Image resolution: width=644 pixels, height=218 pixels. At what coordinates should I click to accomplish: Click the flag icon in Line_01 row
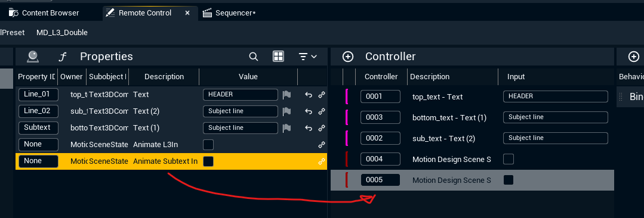[286, 95]
